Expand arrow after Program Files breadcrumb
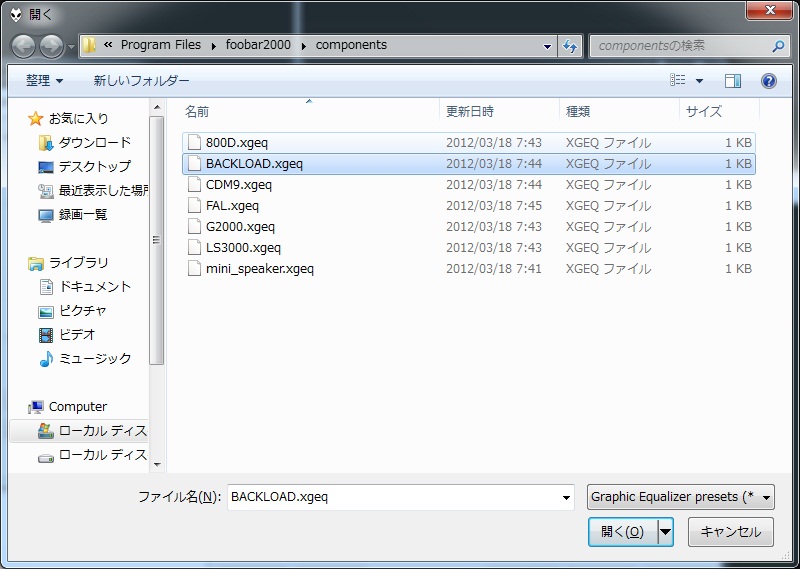Screen dimensions: 800x569 [213, 46]
